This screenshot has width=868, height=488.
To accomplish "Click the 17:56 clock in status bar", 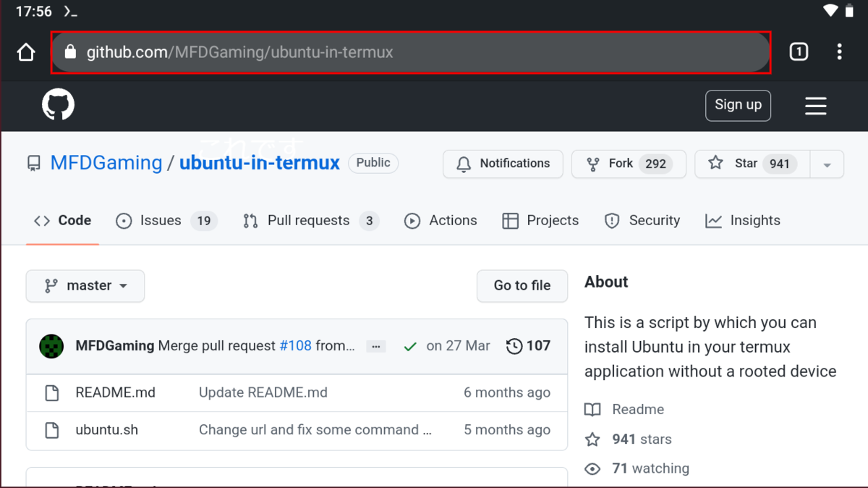I will coord(34,11).
